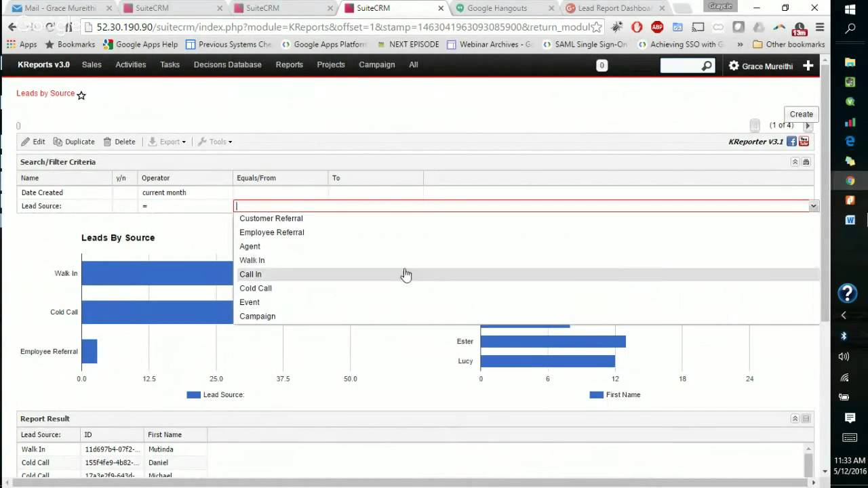This screenshot has width=868, height=488.
Task: Click the AdBlock Plus extension icon
Action: [x=657, y=27]
